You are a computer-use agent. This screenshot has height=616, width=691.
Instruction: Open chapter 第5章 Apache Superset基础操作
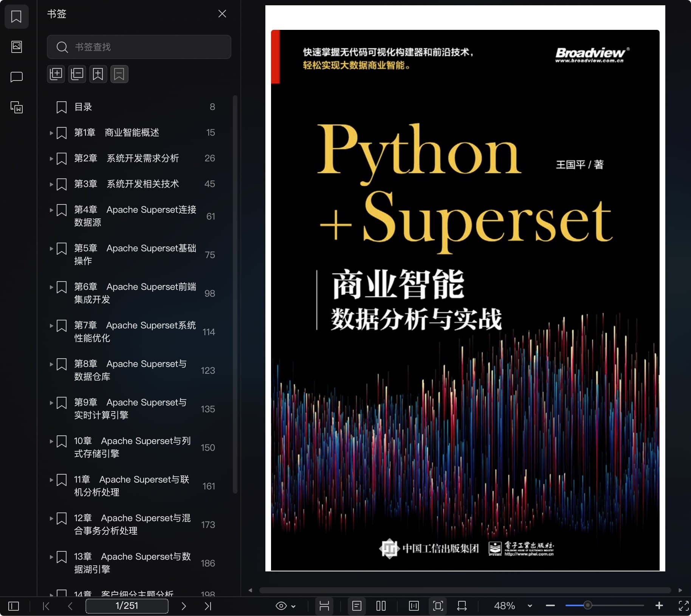[x=135, y=254]
